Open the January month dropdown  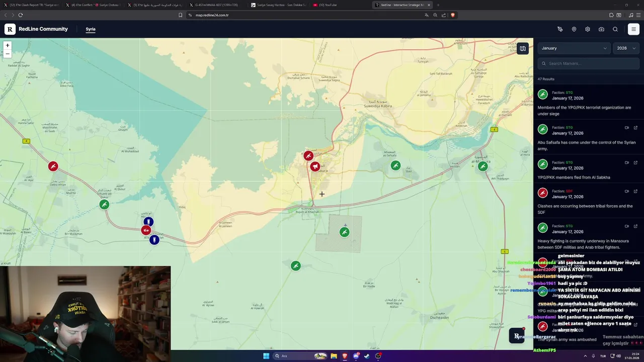pyautogui.click(x=574, y=48)
